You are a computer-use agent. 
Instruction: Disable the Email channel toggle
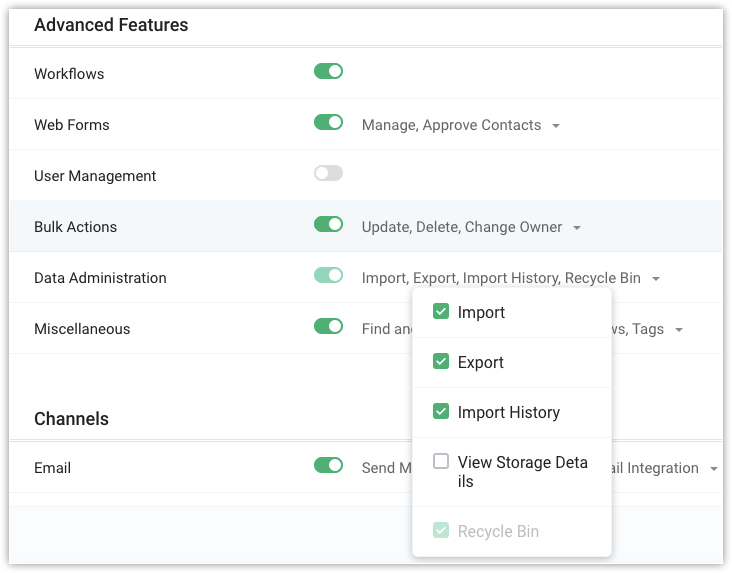[328, 465]
